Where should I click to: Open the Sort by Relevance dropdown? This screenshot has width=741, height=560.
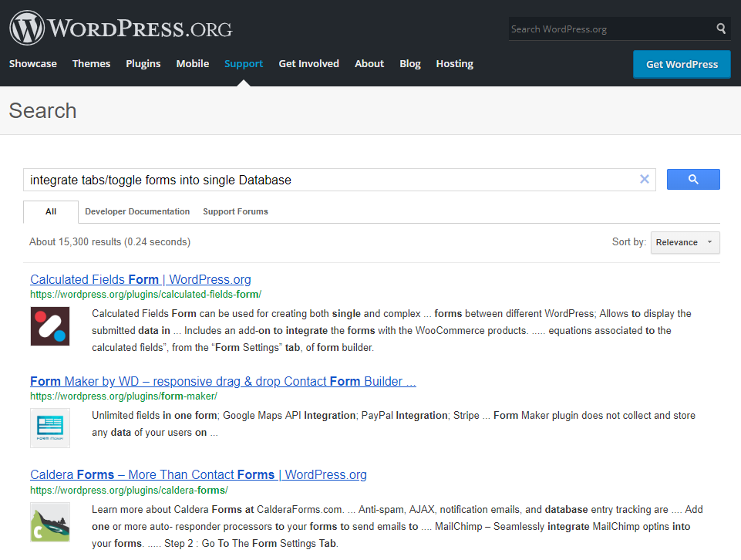(685, 242)
